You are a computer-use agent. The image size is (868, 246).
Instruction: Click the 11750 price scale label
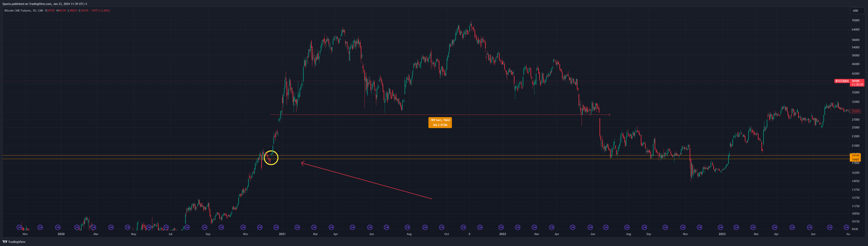(855, 206)
